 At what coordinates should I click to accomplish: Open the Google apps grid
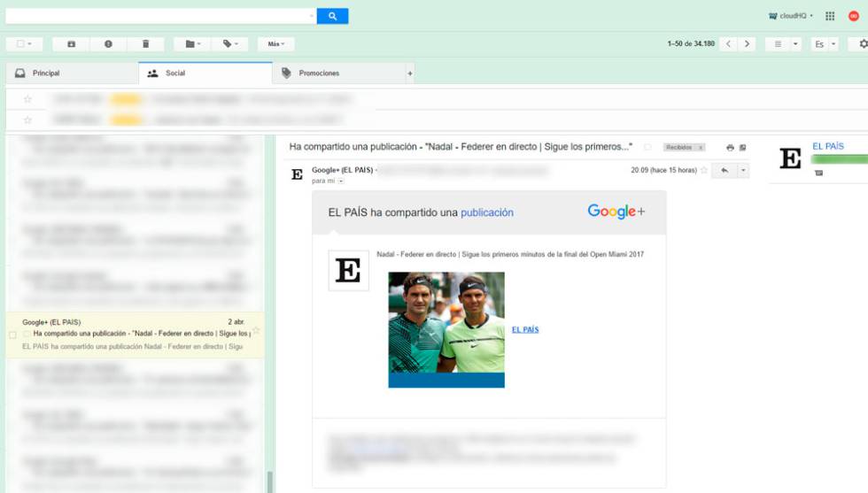click(830, 16)
